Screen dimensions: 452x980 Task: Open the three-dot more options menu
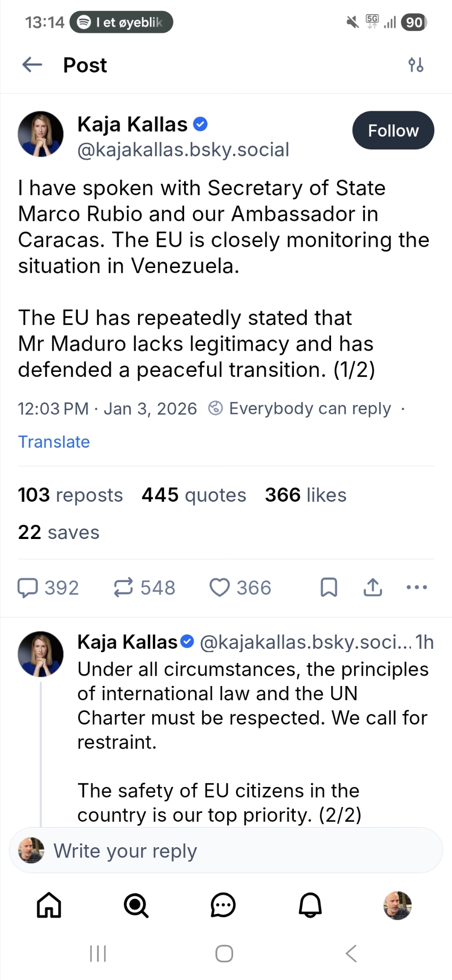417,588
